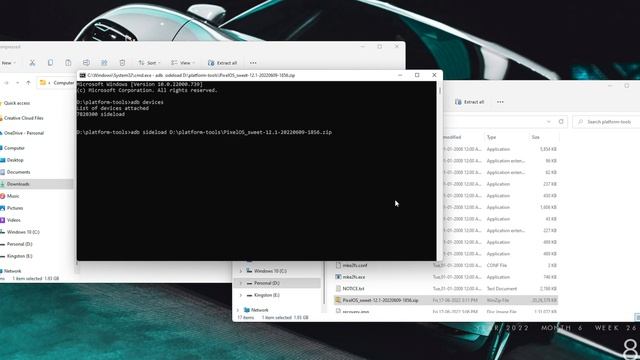Screen dimensions: 640x360
Task: Click the Text Document type cell
Action: click(x=502, y=289)
